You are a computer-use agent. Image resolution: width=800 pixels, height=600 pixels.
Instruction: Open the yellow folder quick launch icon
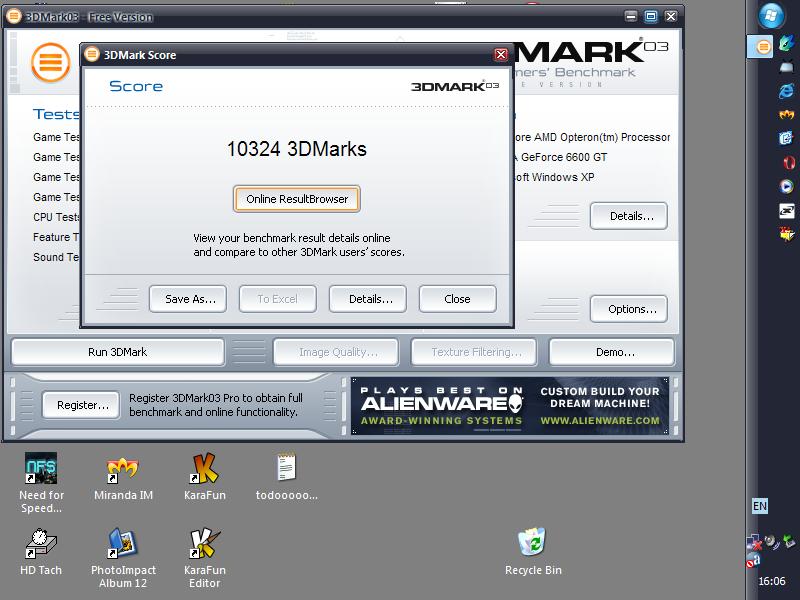click(x=787, y=234)
